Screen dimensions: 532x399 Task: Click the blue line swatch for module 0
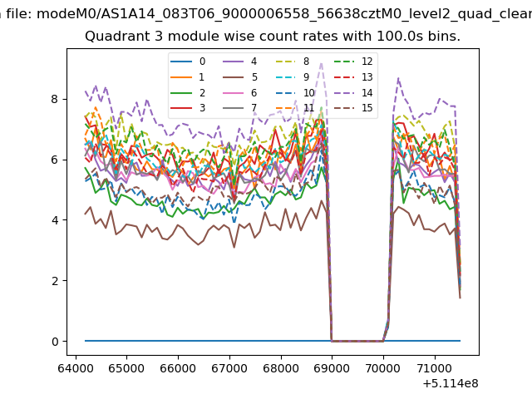(x=180, y=62)
